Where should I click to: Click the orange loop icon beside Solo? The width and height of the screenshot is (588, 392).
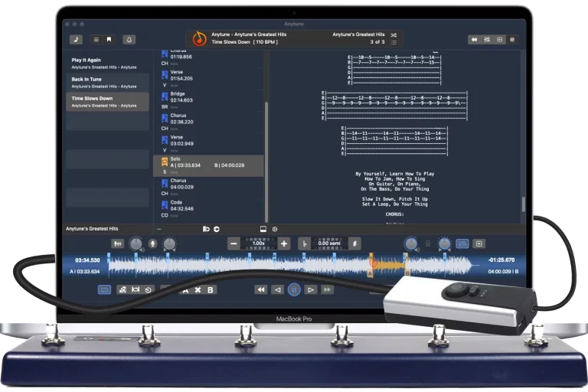pos(165,162)
